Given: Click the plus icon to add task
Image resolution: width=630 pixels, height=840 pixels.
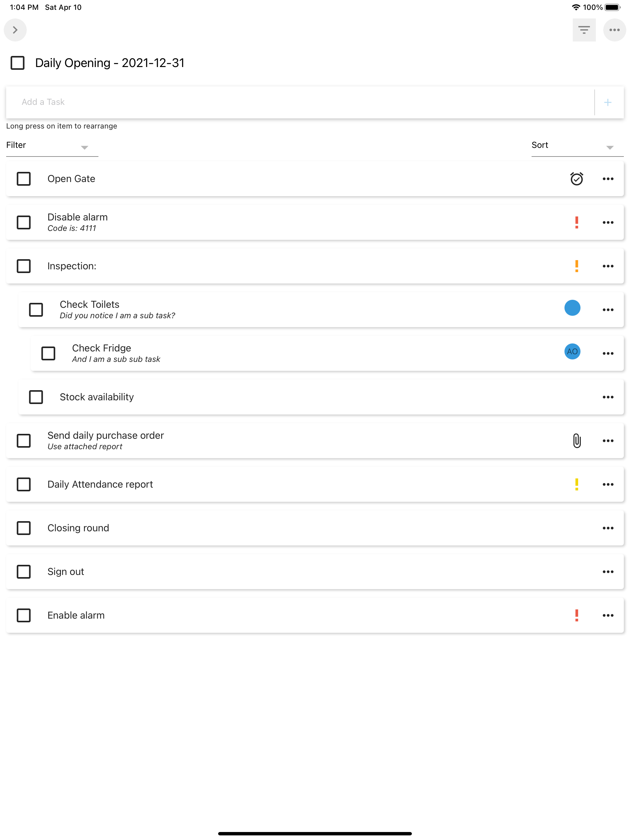Looking at the screenshot, I should point(608,102).
